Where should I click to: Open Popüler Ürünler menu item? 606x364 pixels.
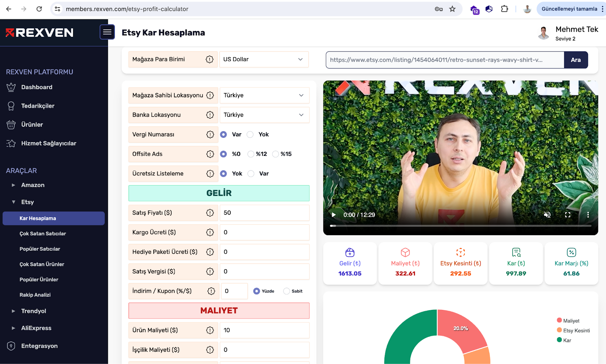(x=39, y=280)
